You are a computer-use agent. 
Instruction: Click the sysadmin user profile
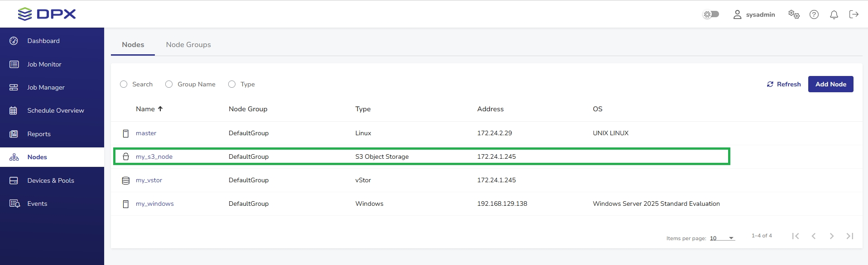click(754, 14)
